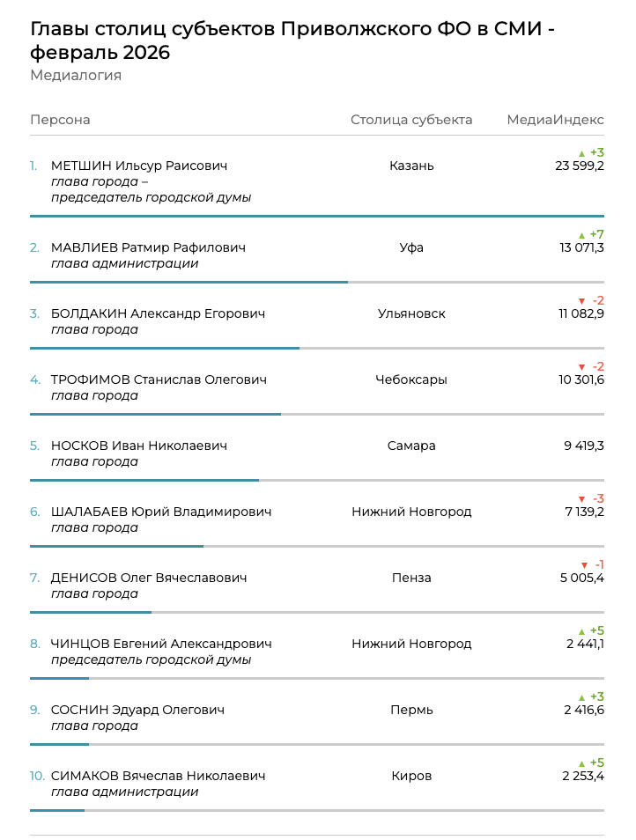636x840 pixels.
Task: Click the green up arrow for Чинцов
Action: (x=581, y=631)
